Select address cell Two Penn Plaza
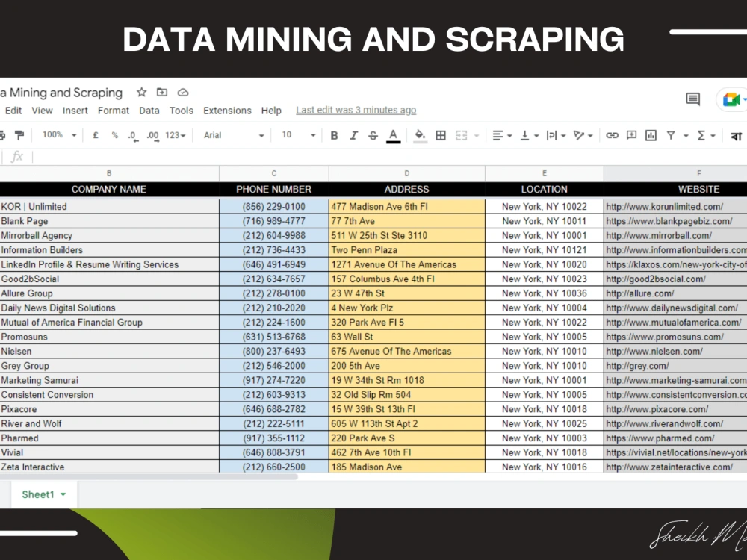 [407, 250]
